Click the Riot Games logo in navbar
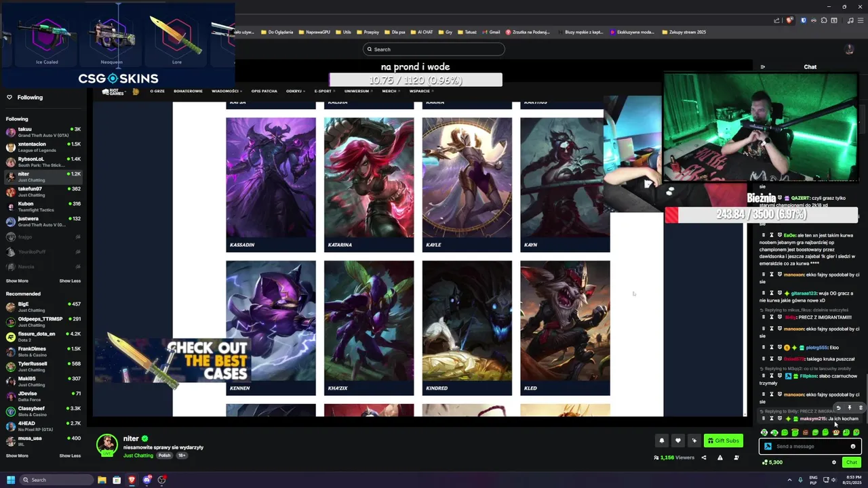Screen dimensions: 868x488 pos(113,91)
